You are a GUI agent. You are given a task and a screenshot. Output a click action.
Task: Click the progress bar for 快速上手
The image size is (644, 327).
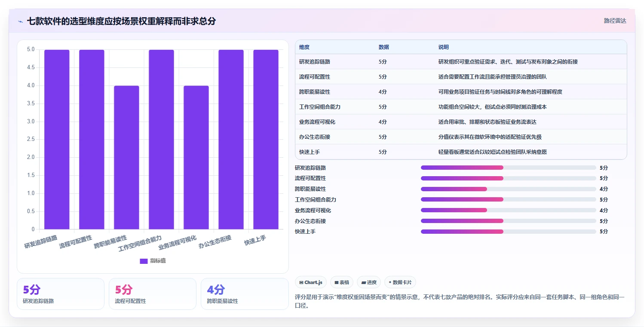pyautogui.click(x=508, y=232)
